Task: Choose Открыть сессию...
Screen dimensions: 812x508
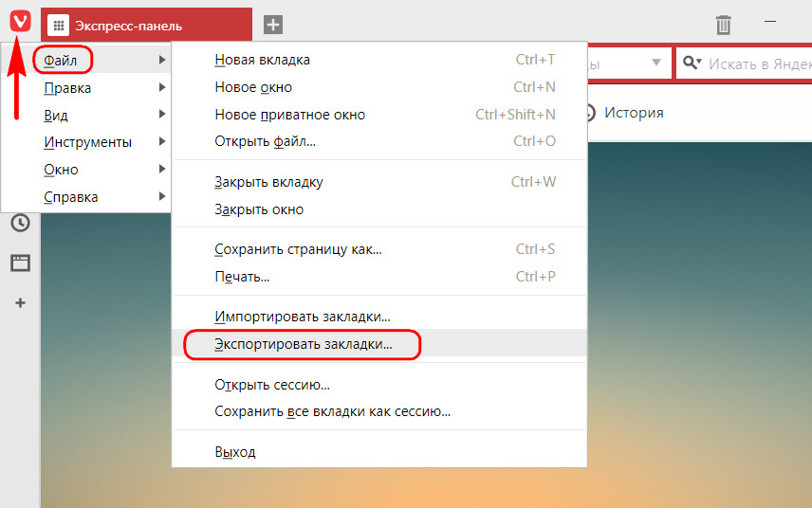Action: point(379,385)
